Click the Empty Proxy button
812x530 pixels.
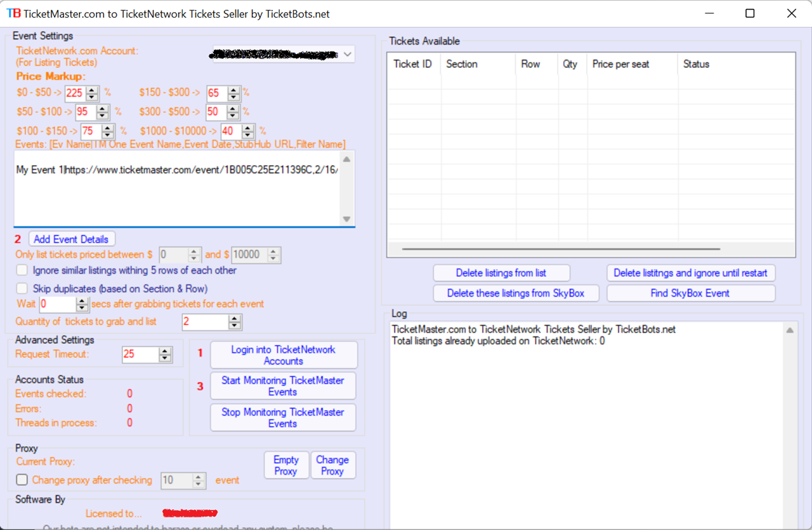[x=286, y=465]
